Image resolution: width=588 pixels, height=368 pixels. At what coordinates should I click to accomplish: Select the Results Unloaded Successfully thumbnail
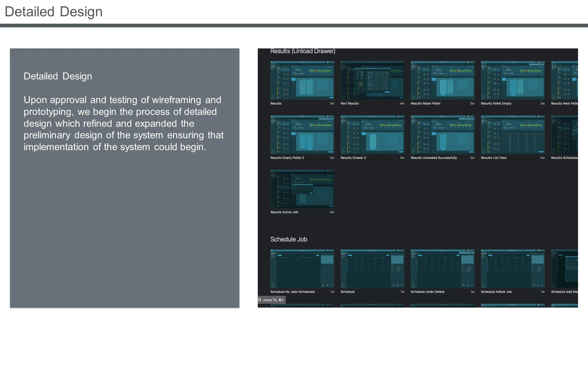pyautogui.click(x=442, y=135)
